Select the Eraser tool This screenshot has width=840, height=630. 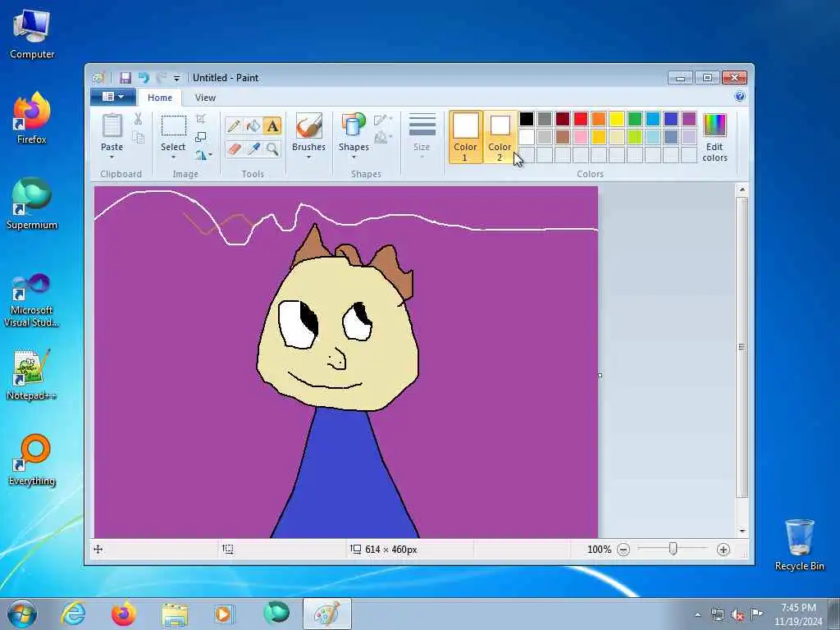tap(234, 148)
